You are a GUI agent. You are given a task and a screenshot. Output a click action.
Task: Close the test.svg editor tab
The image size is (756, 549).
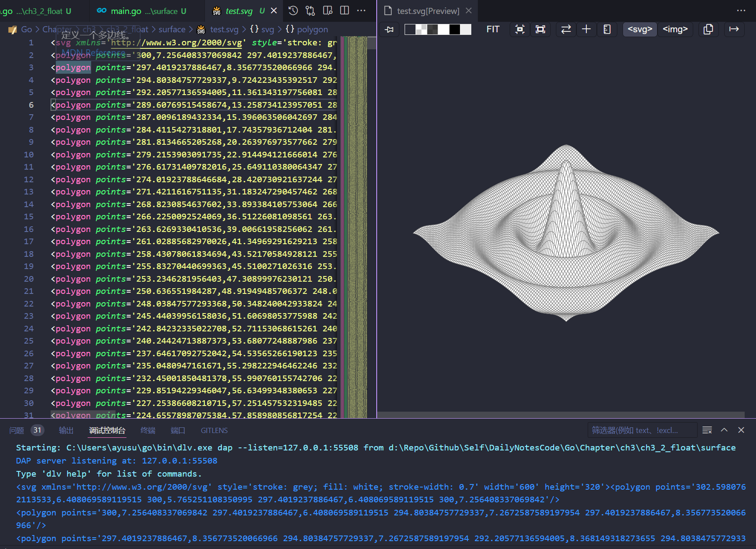(274, 11)
